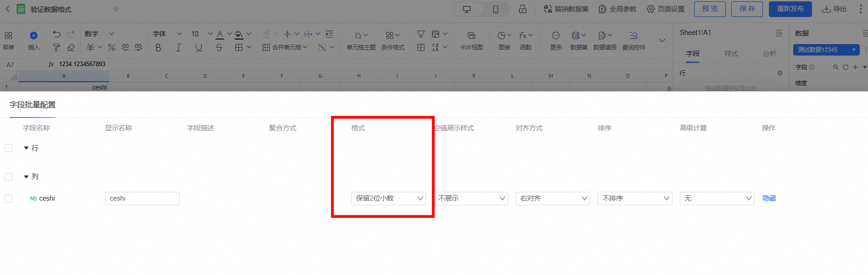Click the ceshi display name input field

142,198
